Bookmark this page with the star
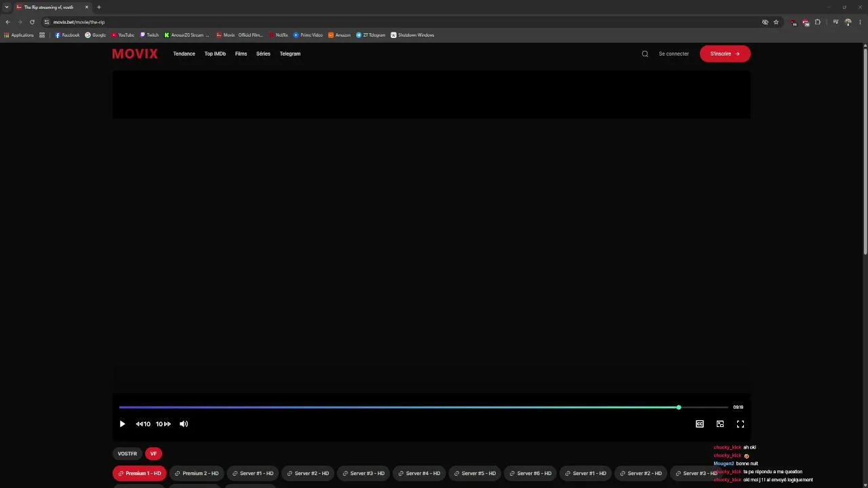The image size is (868, 488). pos(776,22)
